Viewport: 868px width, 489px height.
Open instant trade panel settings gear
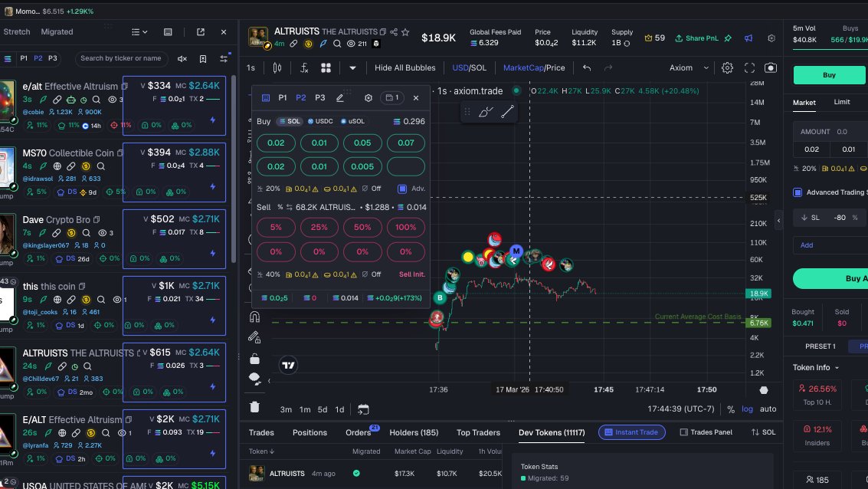(x=368, y=97)
